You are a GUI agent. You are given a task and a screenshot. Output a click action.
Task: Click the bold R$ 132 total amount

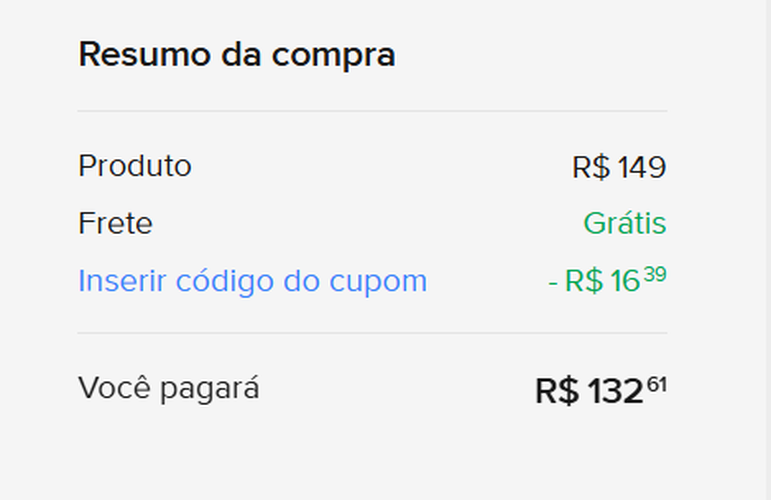(x=589, y=391)
